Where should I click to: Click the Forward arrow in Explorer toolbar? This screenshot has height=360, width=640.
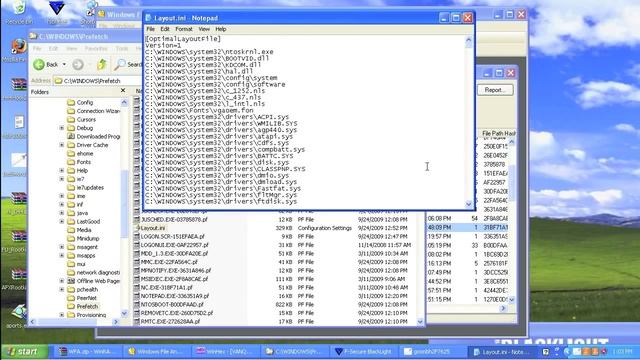click(x=78, y=64)
